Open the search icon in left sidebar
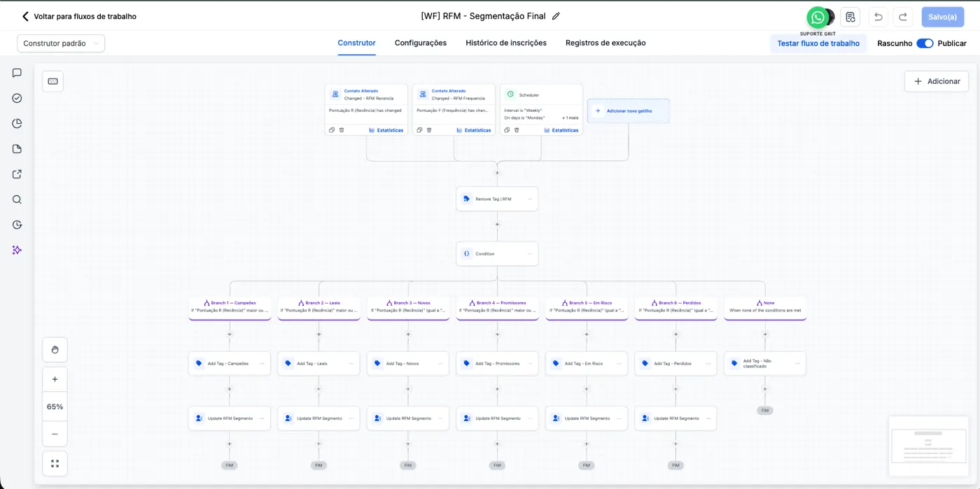 click(x=17, y=199)
